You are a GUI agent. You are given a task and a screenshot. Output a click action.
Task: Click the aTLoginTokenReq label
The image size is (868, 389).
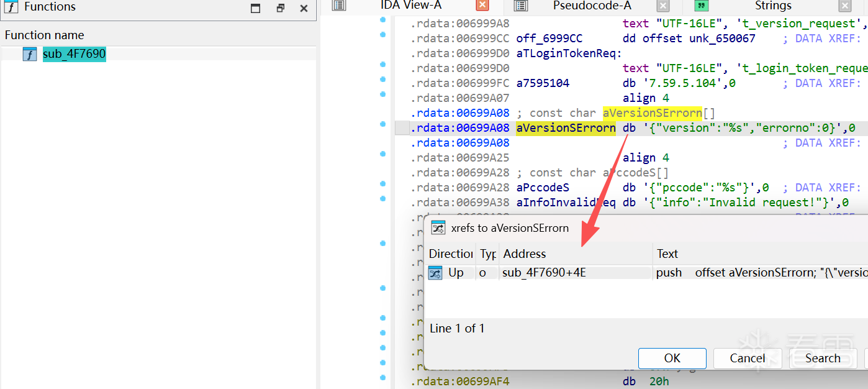click(x=566, y=53)
